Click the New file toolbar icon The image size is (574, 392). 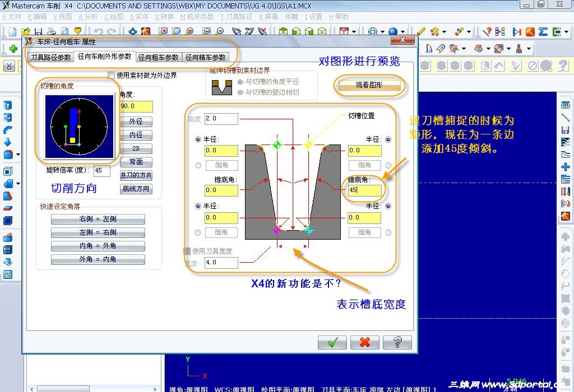(12, 31)
